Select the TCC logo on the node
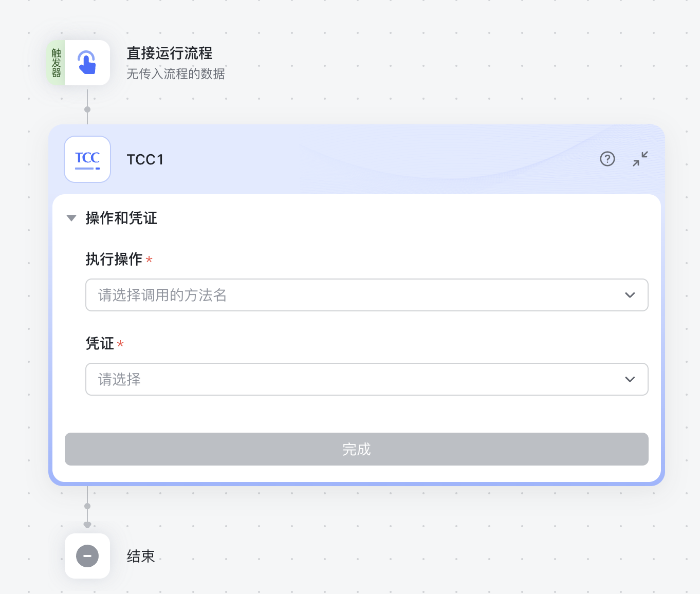The image size is (700, 594). (x=87, y=159)
